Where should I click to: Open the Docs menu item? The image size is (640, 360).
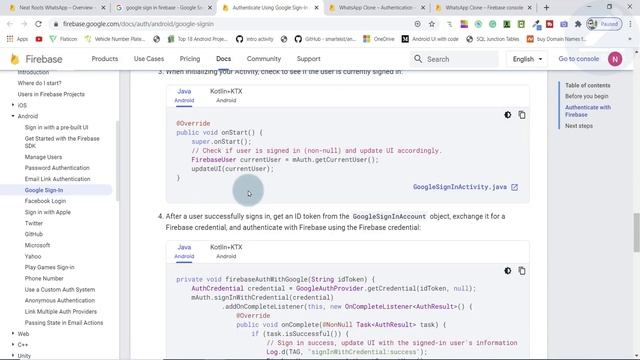click(x=223, y=59)
